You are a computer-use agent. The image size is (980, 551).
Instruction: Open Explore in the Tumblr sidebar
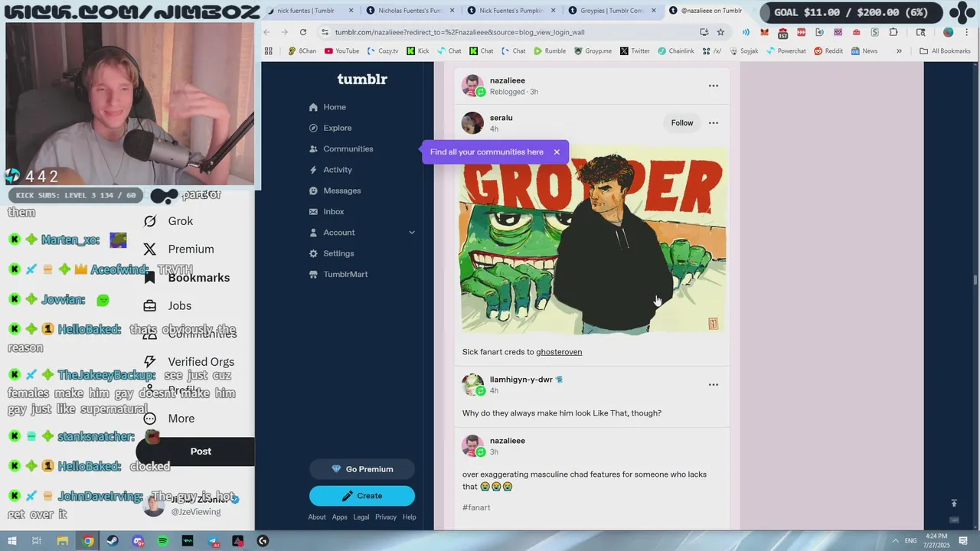(330, 128)
